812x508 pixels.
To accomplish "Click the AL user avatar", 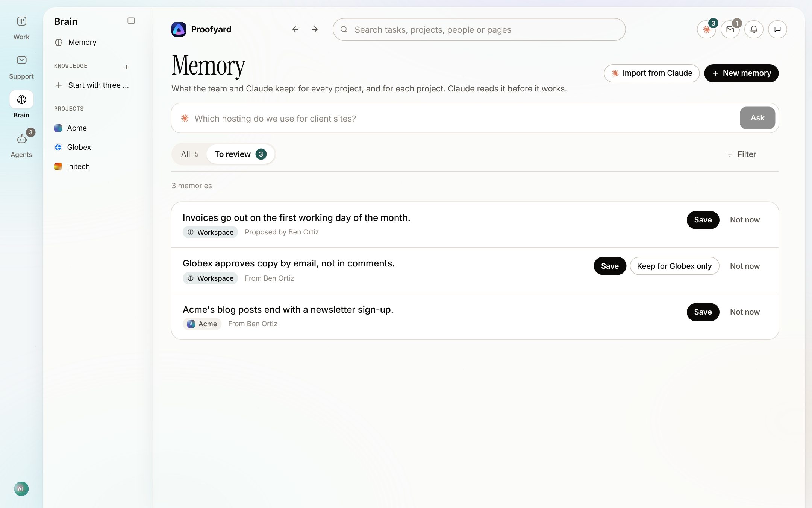I will tap(21, 489).
